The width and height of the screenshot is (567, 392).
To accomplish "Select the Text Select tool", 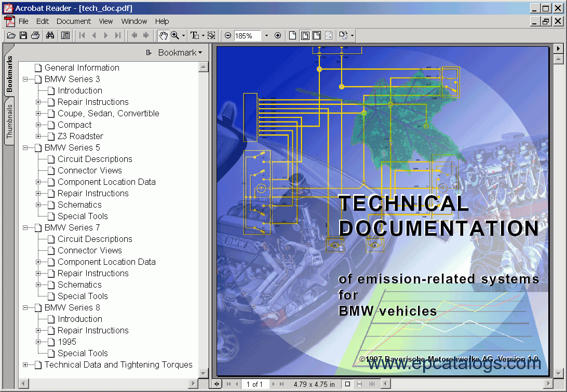I will pyautogui.click(x=195, y=35).
